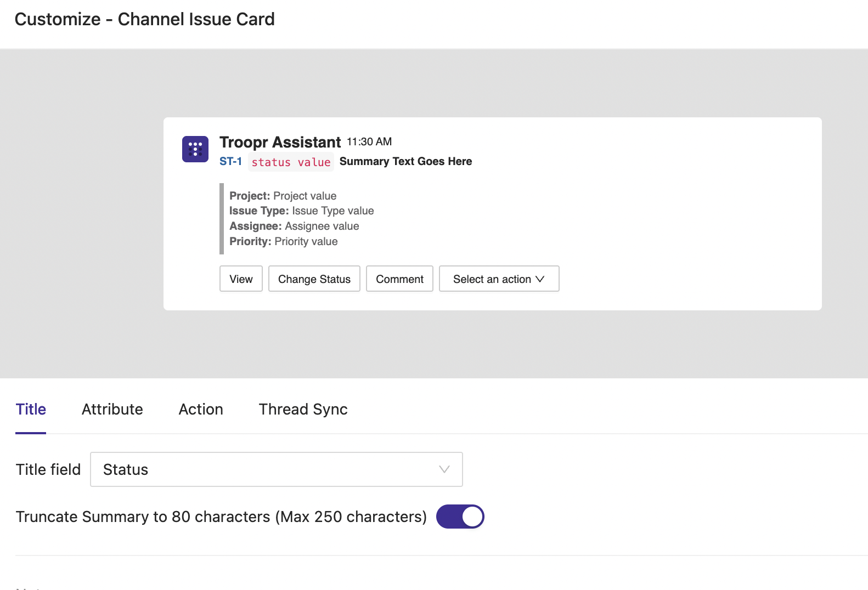Open the Action tab
The height and width of the screenshot is (590, 868).
201,409
